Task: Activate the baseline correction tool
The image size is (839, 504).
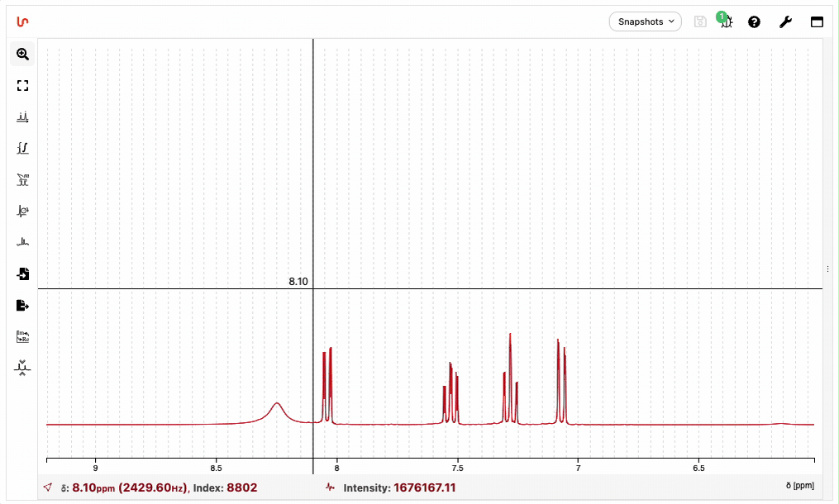Action: click(22, 242)
